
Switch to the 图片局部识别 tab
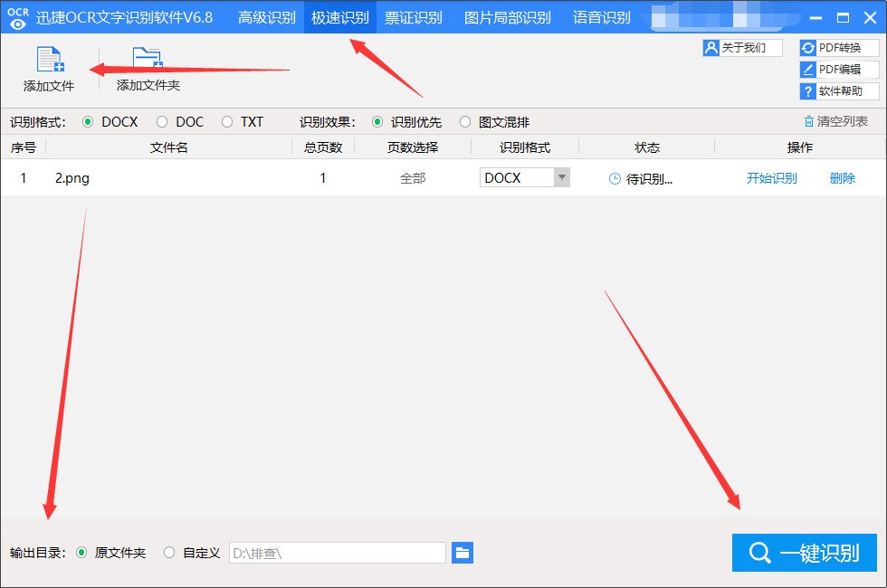point(508,17)
